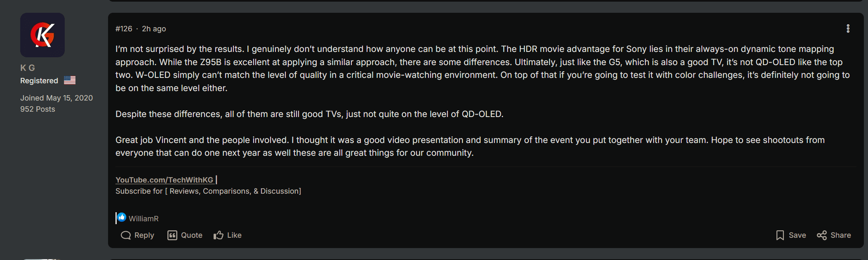Open the K G profile avatar

42,35
